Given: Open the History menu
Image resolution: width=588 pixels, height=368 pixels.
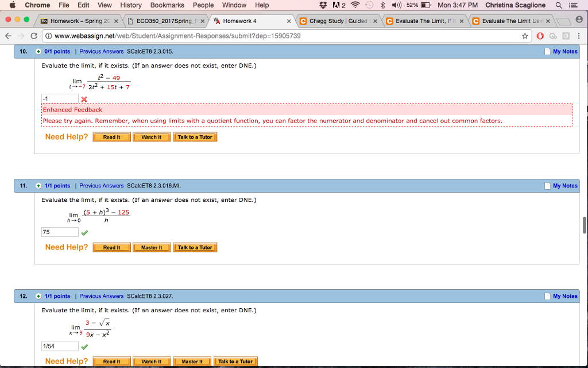Looking at the screenshot, I should pyautogui.click(x=131, y=5).
